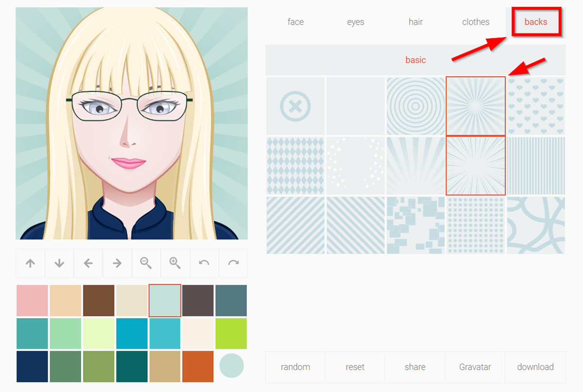The height and width of the screenshot is (392, 583).
Task: Generate a random avatar
Action: click(x=295, y=367)
